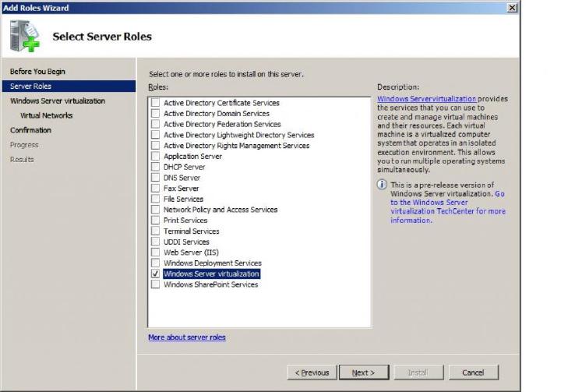Select the DNS Server role label
The image size is (561, 392).
(182, 178)
